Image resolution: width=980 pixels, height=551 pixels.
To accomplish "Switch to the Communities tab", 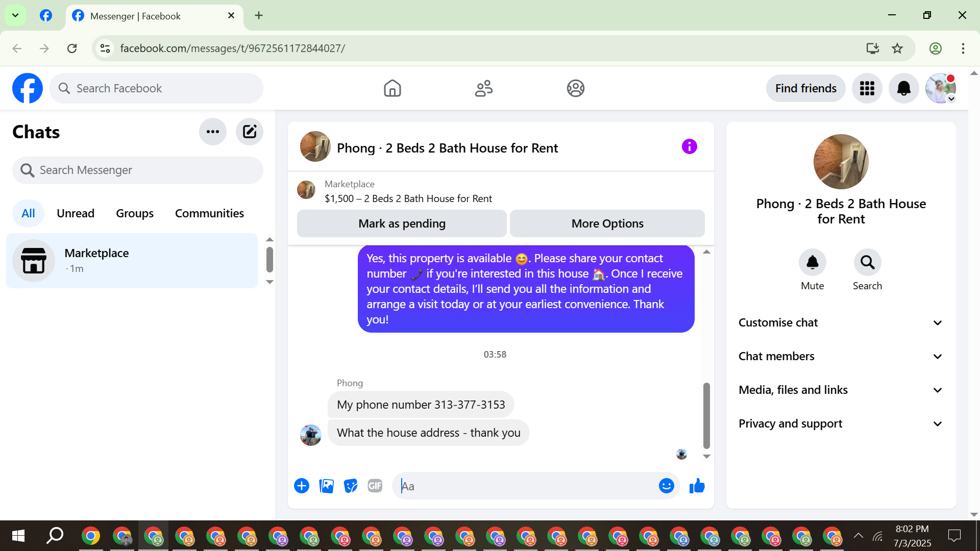I will click(x=209, y=213).
